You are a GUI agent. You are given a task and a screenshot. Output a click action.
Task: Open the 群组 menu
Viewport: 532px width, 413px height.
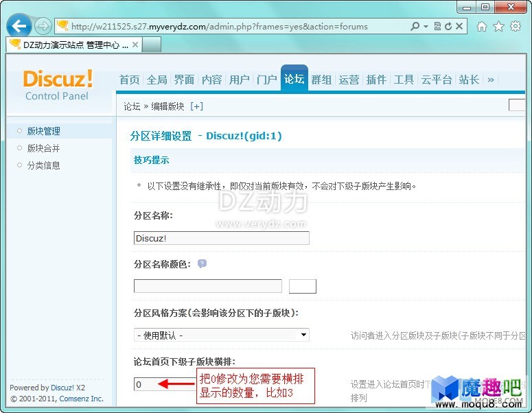coord(321,80)
